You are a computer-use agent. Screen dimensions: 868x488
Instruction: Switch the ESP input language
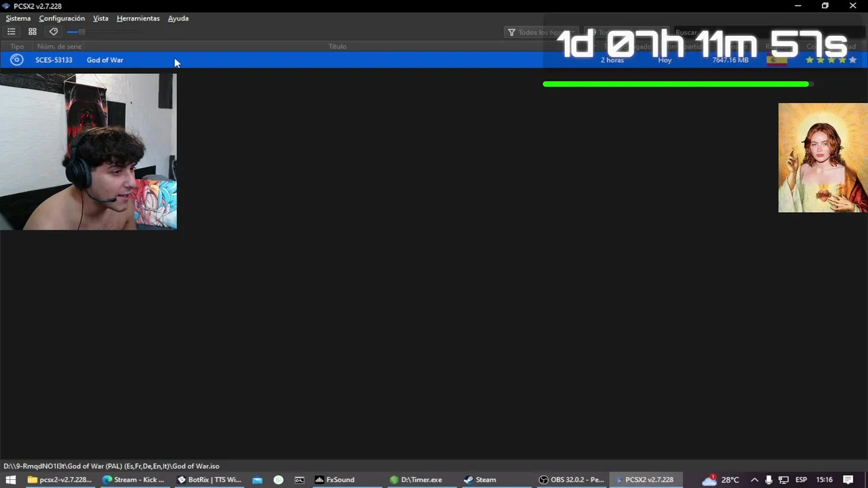[x=801, y=480]
